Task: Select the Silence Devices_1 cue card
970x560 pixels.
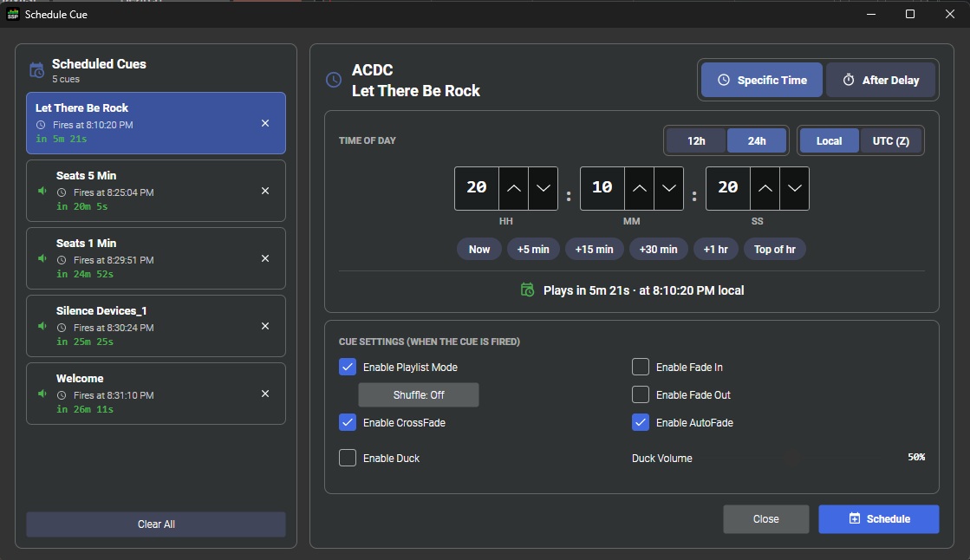Action: coord(156,325)
